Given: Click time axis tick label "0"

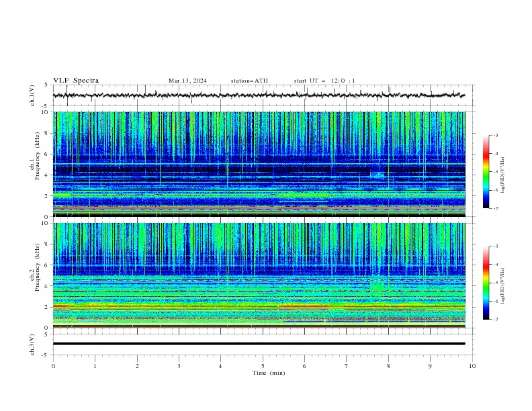Looking at the screenshot, I should click(53, 366).
